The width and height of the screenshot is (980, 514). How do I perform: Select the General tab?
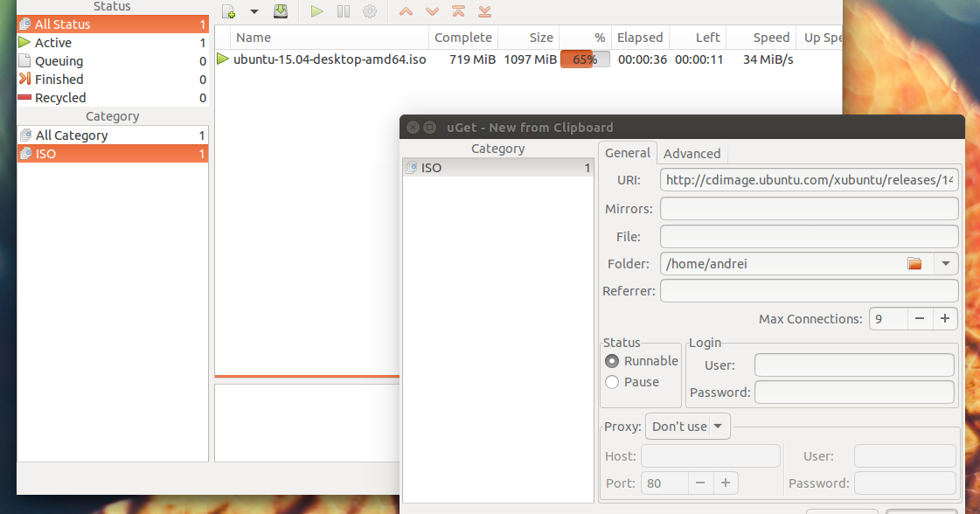point(628,152)
